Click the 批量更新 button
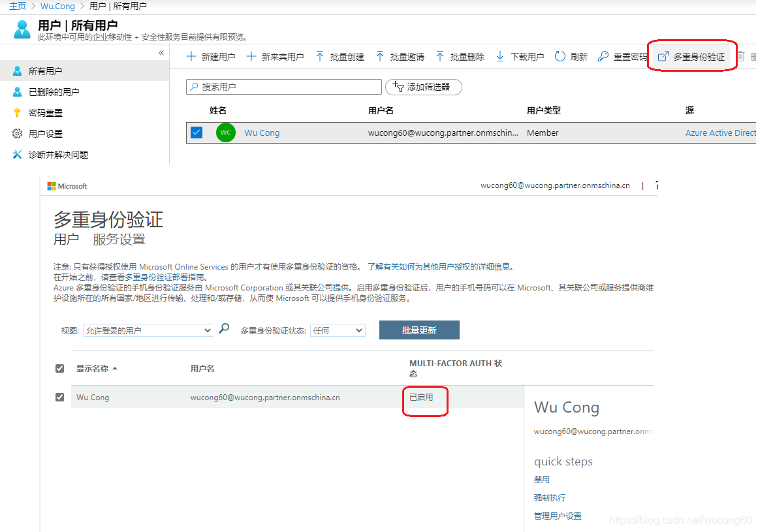This screenshot has width=758, height=532. (x=419, y=330)
